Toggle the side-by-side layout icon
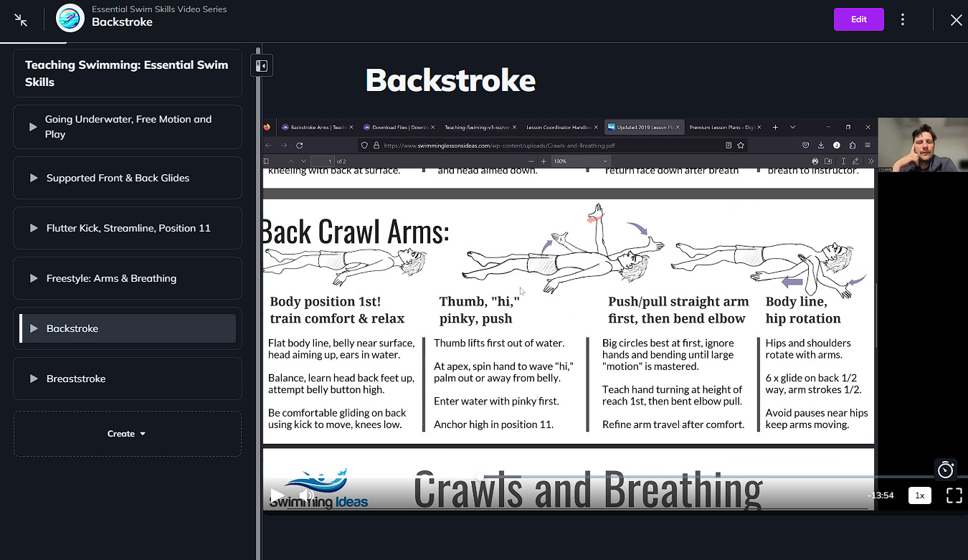 coord(261,65)
